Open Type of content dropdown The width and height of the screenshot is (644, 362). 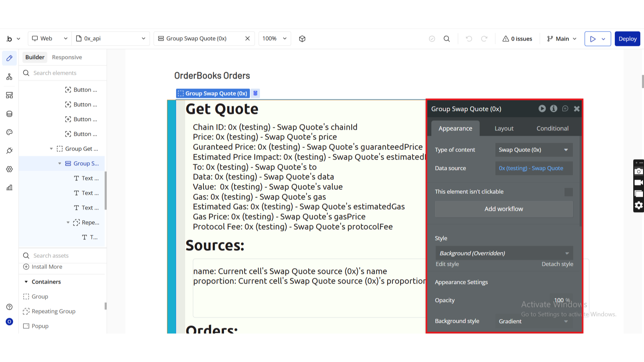pyautogui.click(x=534, y=150)
